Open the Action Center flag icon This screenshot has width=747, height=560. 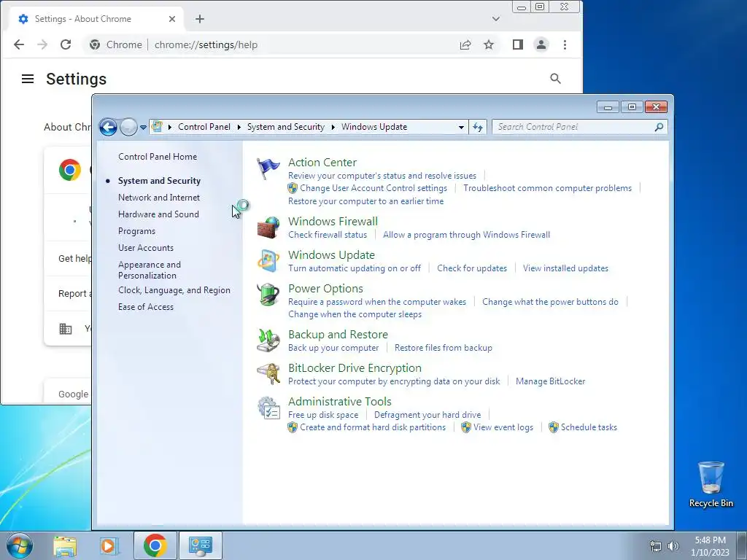(268, 168)
